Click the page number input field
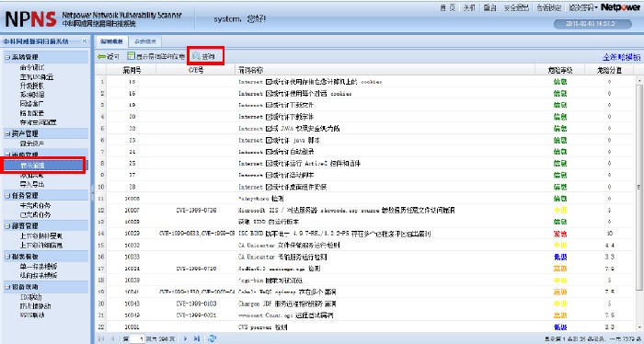Screen dimensions: 644x344 tap(137, 338)
